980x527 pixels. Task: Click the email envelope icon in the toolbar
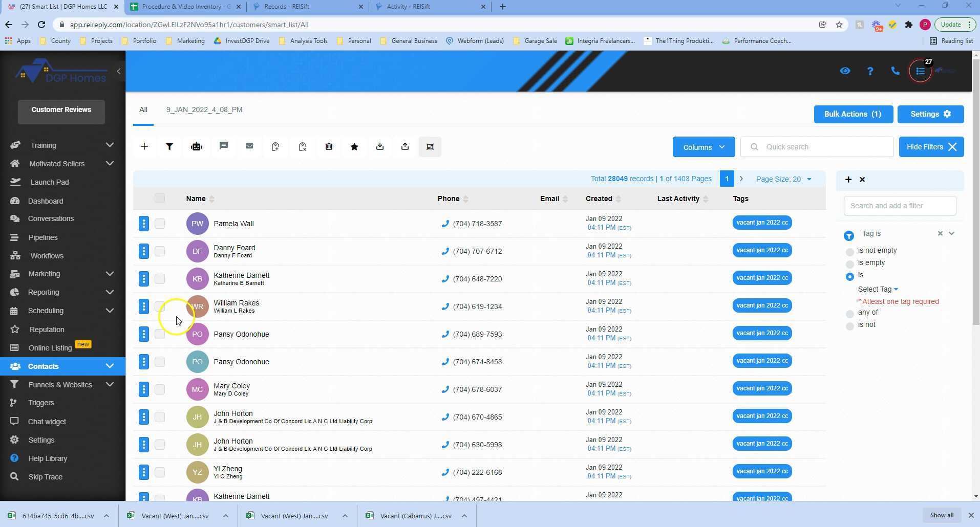pyautogui.click(x=249, y=146)
